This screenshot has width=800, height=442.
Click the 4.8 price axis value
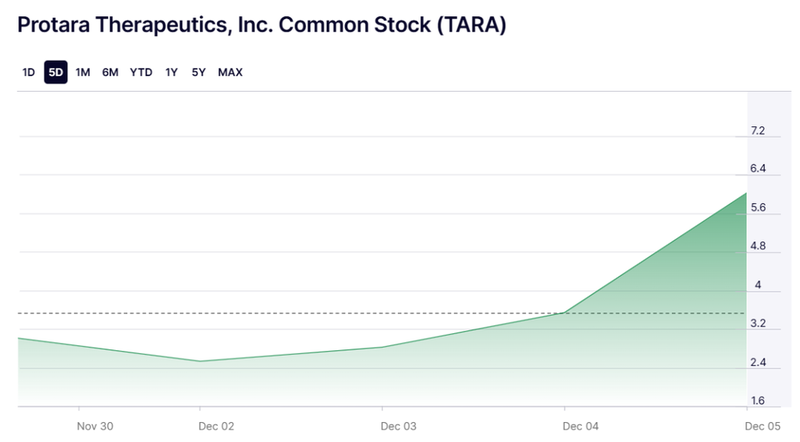758,246
